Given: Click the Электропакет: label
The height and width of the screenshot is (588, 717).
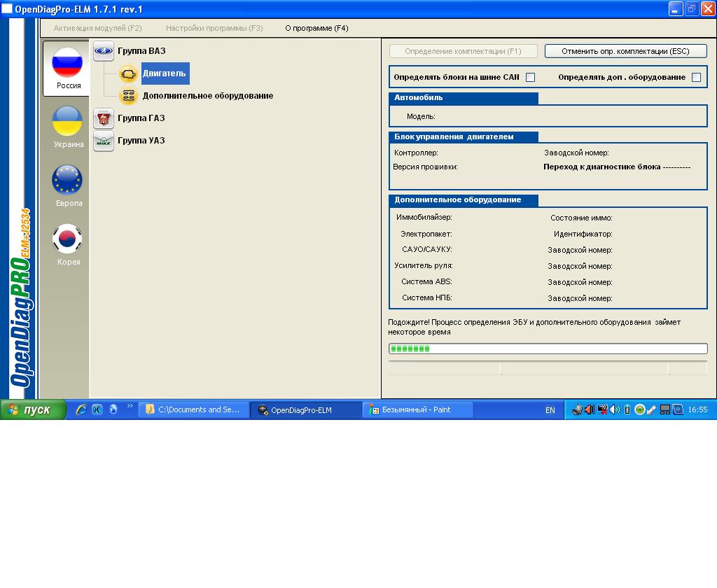Looking at the screenshot, I should pyautogui.click(x=426, y=234).
